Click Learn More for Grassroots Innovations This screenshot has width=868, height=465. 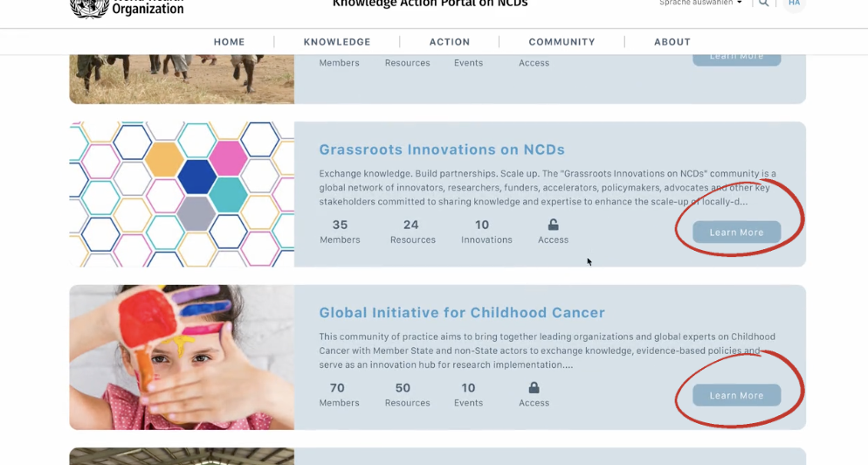point(736,232)
